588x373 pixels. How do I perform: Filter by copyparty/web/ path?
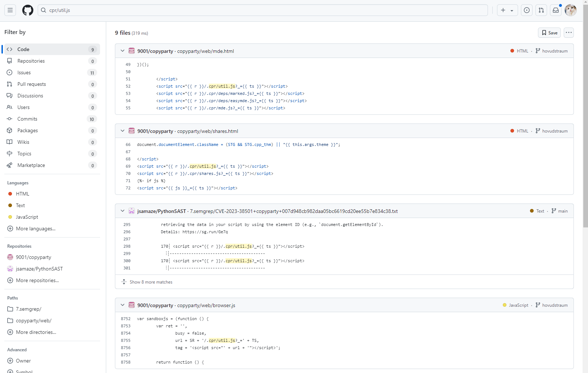pyautogui.click(x=51, y=320)
